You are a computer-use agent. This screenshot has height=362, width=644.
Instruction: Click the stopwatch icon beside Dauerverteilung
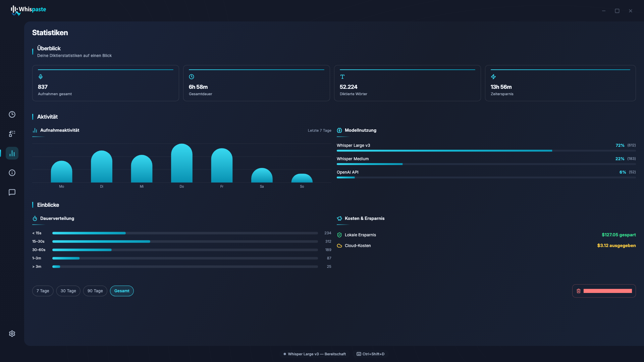(35, 219)
